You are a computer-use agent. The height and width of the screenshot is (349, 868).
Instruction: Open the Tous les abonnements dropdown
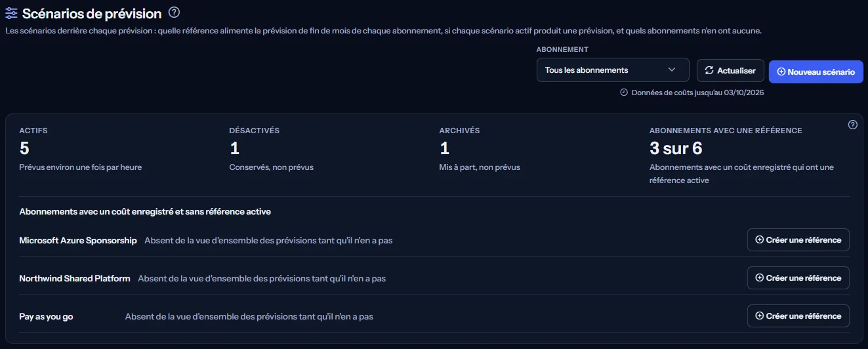click(x=613, y=70)
